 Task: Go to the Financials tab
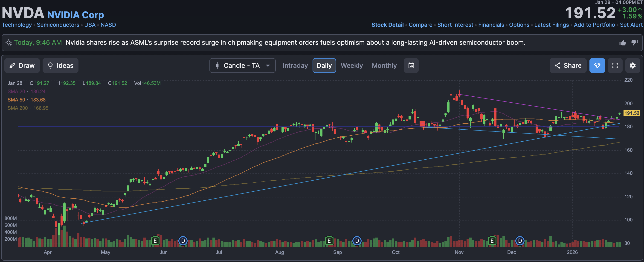point(491,25)
